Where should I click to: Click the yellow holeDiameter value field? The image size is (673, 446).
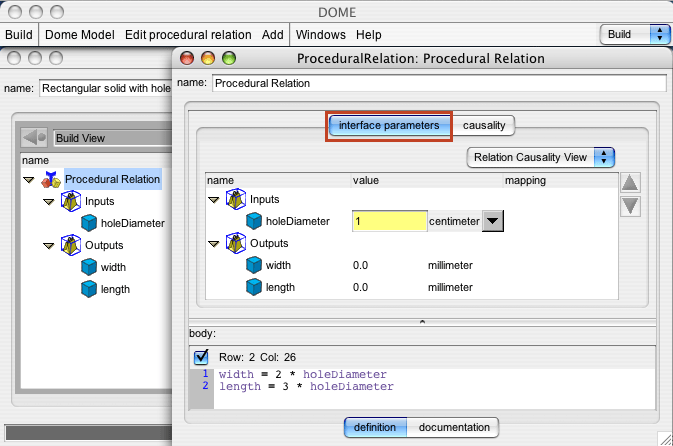point(389,221)
